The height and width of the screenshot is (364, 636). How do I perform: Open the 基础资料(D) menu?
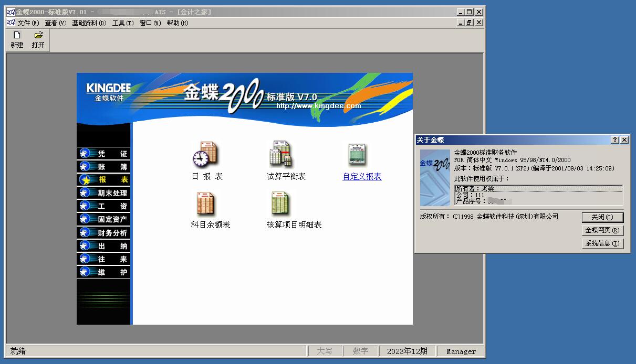(x=89, y=23)
